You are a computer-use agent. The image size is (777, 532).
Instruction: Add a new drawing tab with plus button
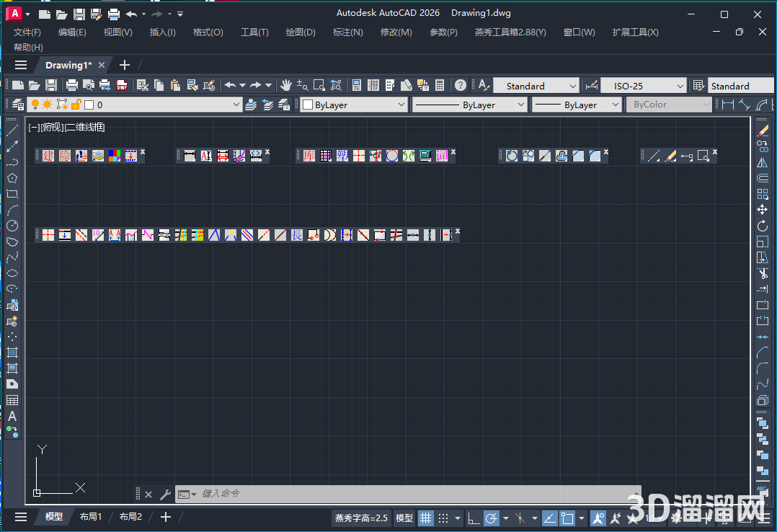click(x=124, y=65)
